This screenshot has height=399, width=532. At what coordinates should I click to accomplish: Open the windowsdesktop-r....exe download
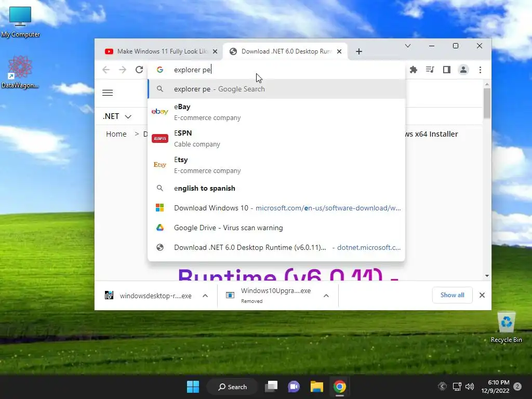pos(149,296)
